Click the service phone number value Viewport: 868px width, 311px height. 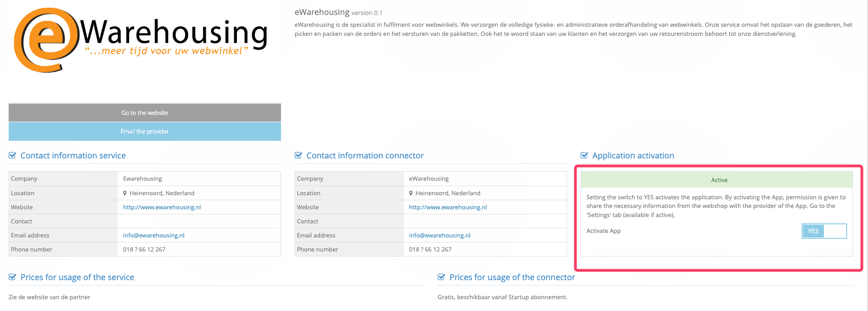click(144, 250)
